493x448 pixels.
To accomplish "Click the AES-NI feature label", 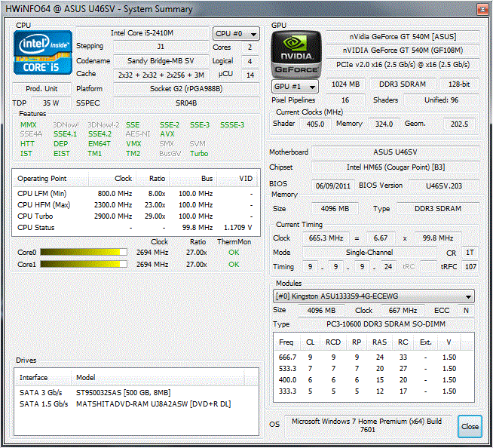I will tap(138, 134).
